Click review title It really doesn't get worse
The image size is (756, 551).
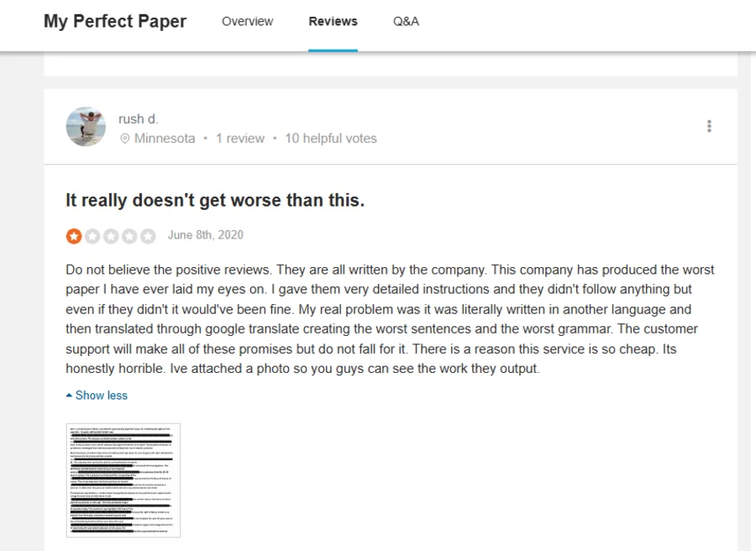(x=215, y=200)
